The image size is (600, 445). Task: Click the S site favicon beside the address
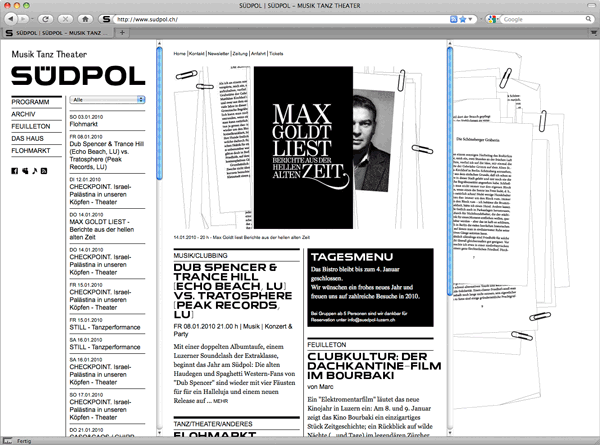coord(106,19)
